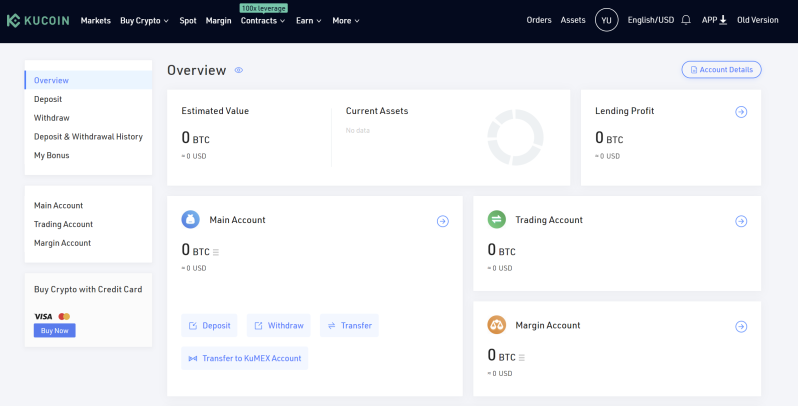Viewport: 798px width, 406px height.
Task: Click the Main Account wallet icon
Action: (x=190, y=220)
